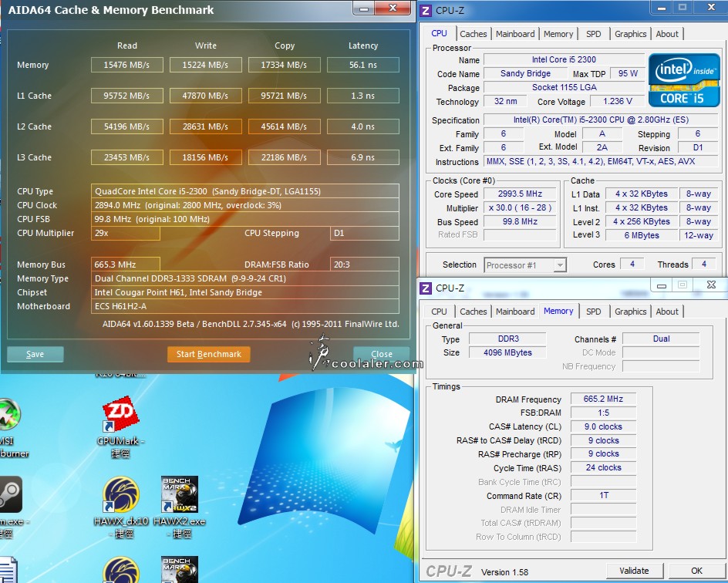Screen dimensions: 728x583
Task: Click the Code Name Sandy Bridge field
Action: tap(525, 73)
